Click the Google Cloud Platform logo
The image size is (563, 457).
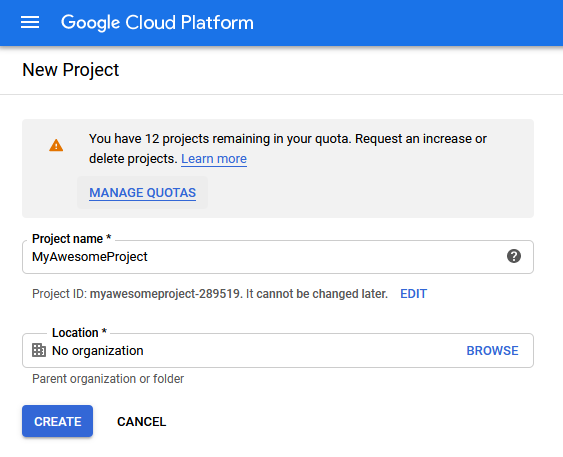157,23
